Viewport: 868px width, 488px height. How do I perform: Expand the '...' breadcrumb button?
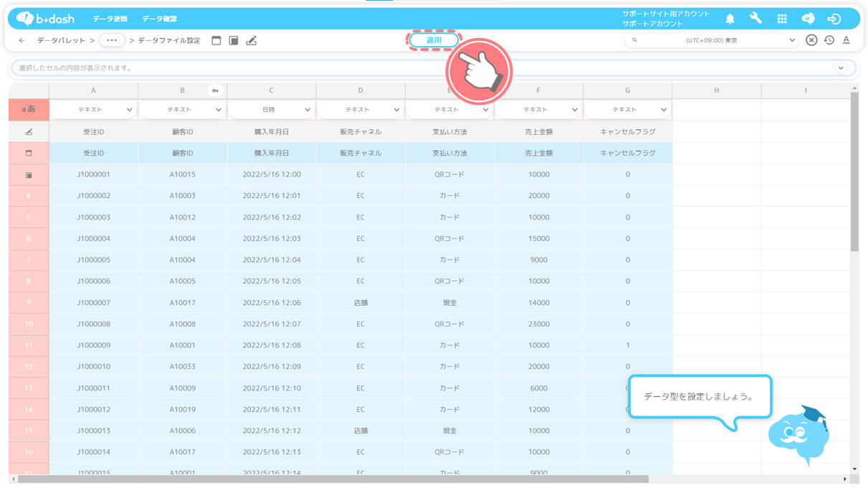(x=112, y=41)
